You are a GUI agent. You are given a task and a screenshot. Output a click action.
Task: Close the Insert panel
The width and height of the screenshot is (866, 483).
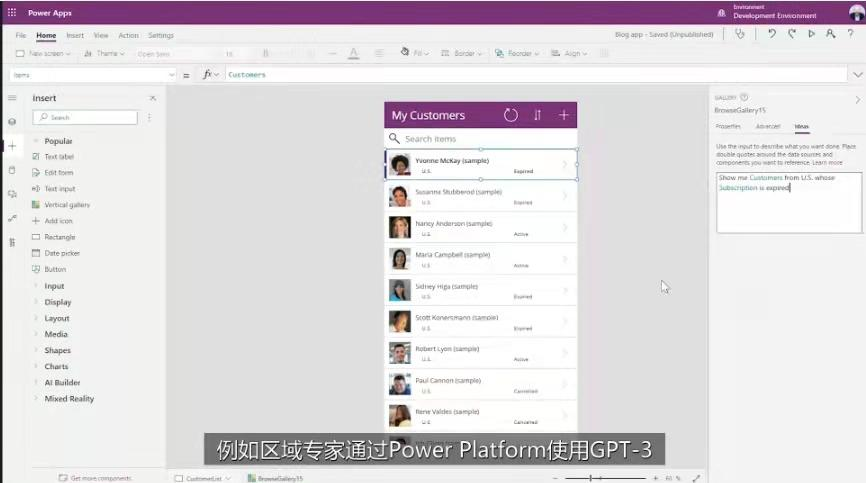click(153, 98)
